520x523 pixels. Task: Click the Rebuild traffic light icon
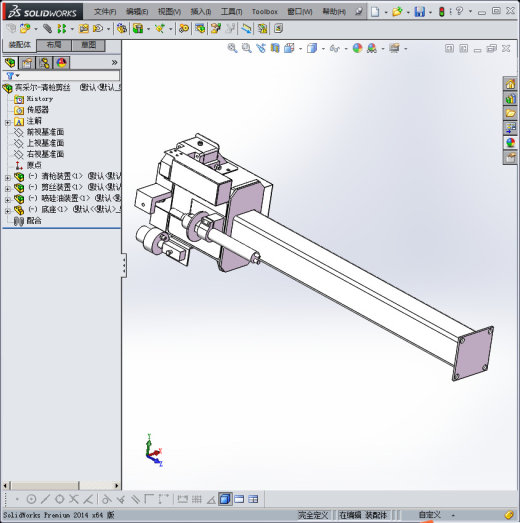pyautogui.click(x=442, y=12)
